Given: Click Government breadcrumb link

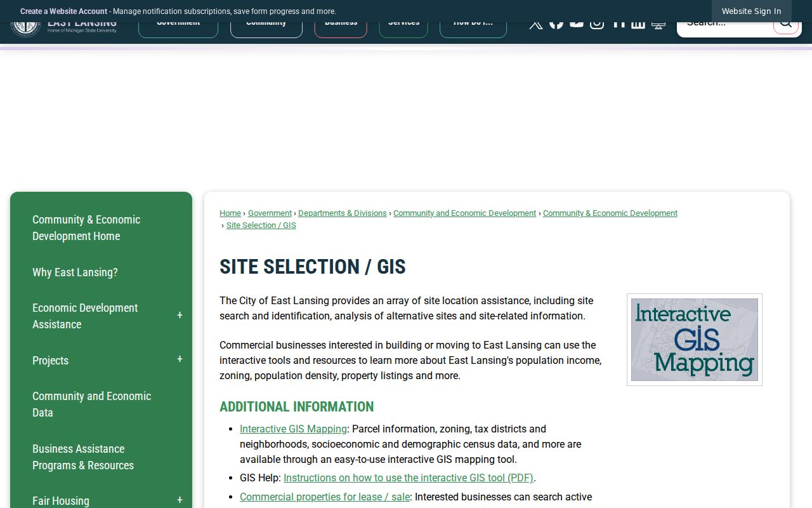Looking at the screenshot, I should click(270, 213).
